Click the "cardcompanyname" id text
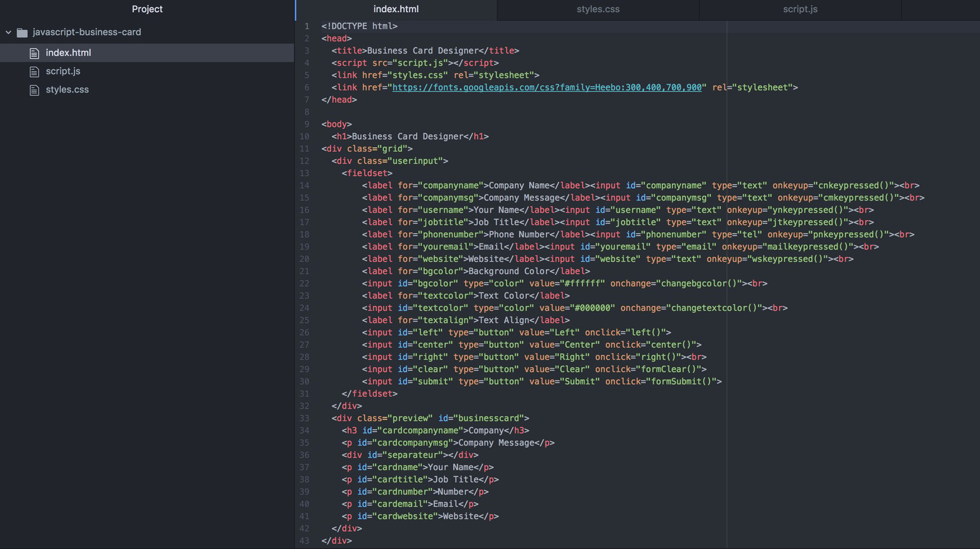Screen dimensions: 980x549 click(420, 431)
